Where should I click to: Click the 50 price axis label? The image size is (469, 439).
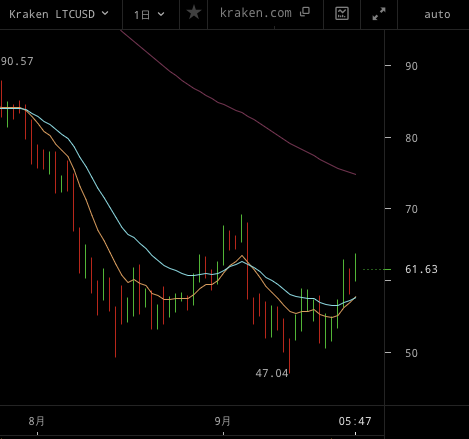(411, 353)
